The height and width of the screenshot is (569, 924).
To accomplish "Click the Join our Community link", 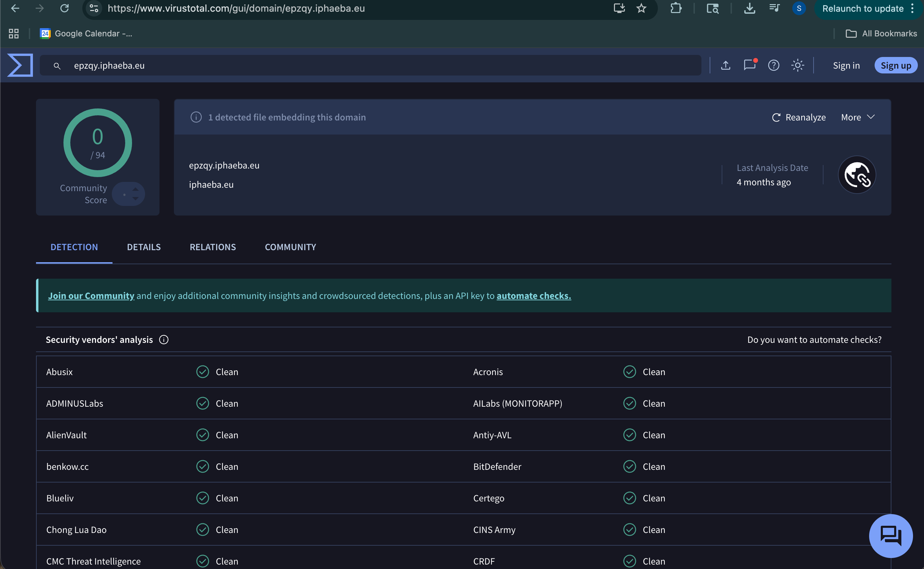I will (x=91, y=296).
